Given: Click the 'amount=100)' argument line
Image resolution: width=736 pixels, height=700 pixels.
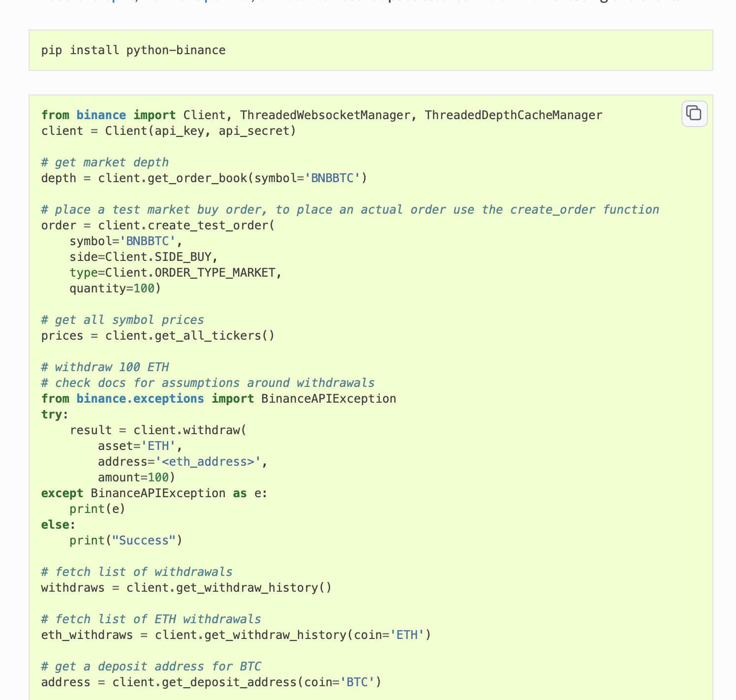Looking at the screenshot, I should [x=137, y=477].
